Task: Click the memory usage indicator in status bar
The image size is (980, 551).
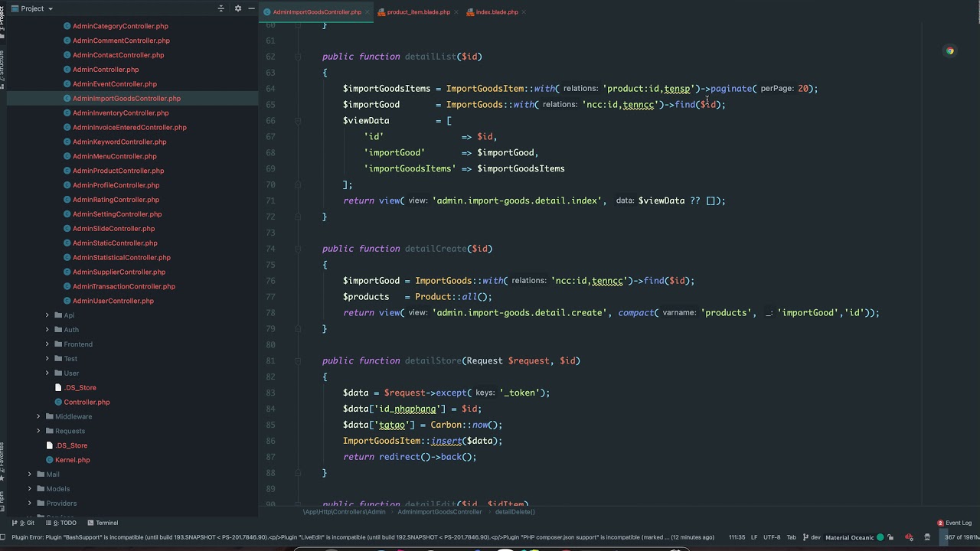Action: pos(961,537)
